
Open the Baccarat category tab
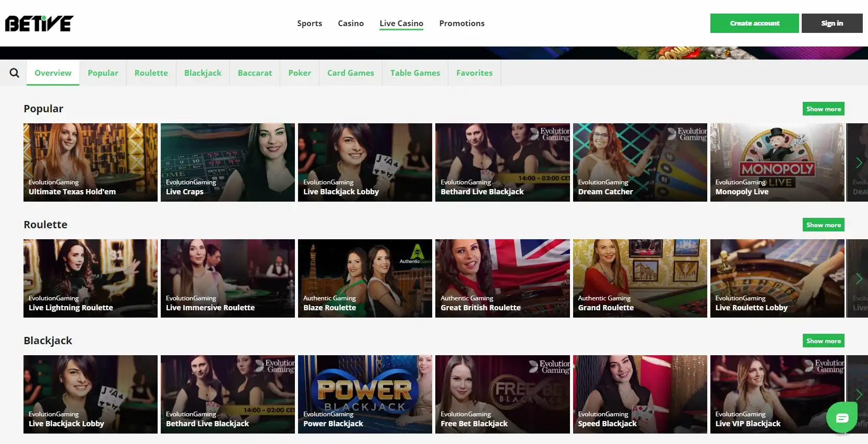(255, 73)
